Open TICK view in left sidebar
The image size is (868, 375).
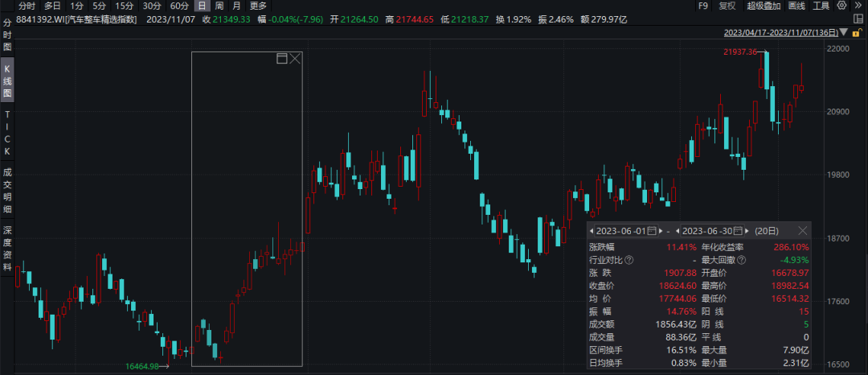coord(7,133)
